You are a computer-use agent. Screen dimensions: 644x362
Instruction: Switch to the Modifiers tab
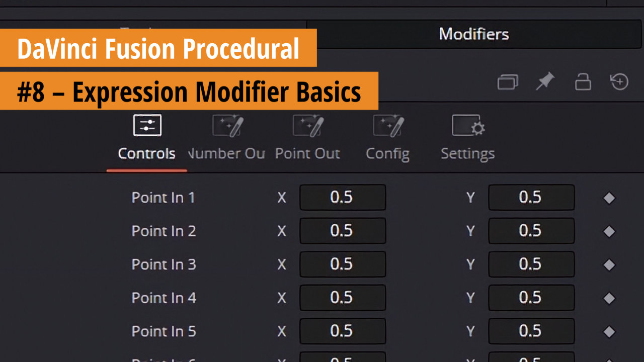point(473,34)
